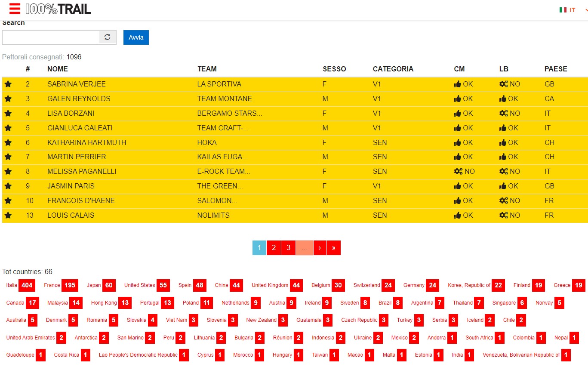The height and width of the screenshot is (370, 588).
Task: Click star icon for Martin Perrier
Action: (8, 157)
